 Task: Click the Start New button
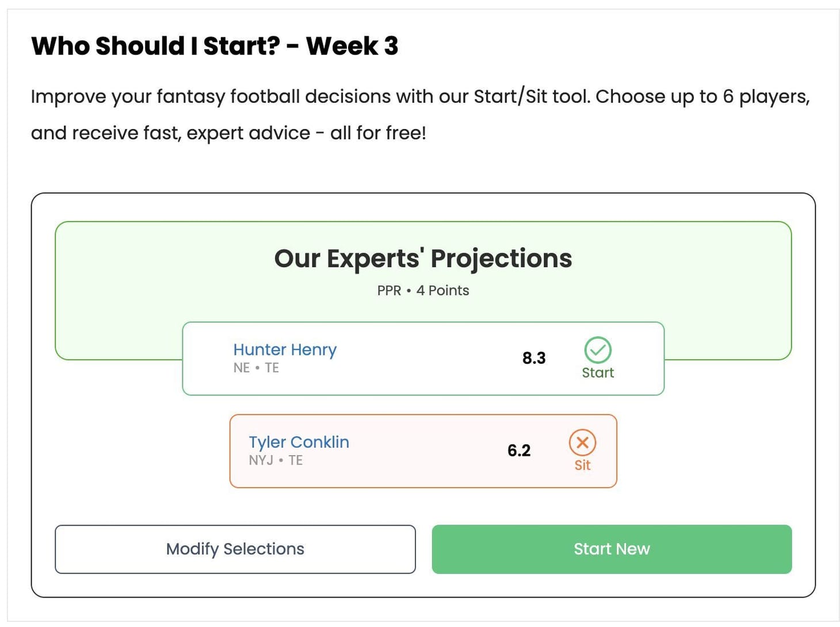[612, 549]
